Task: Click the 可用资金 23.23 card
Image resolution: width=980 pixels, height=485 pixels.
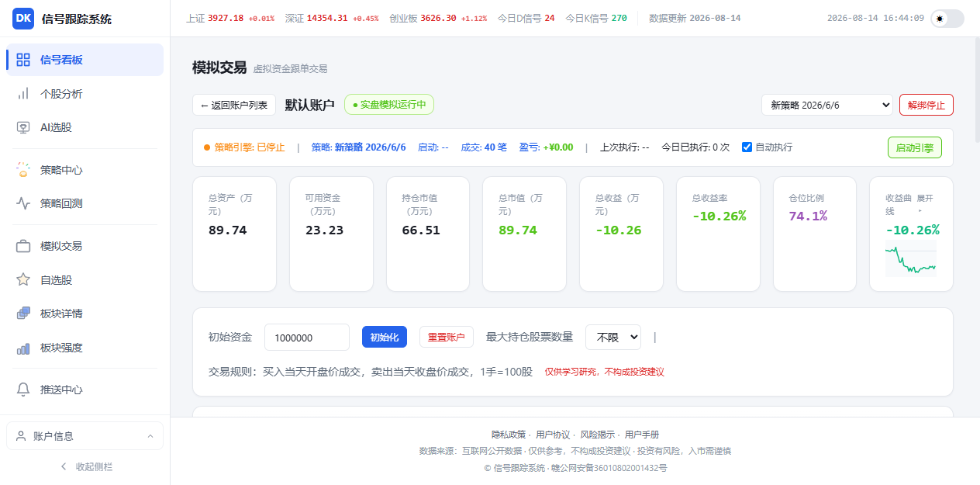Action: pos(331,234)
